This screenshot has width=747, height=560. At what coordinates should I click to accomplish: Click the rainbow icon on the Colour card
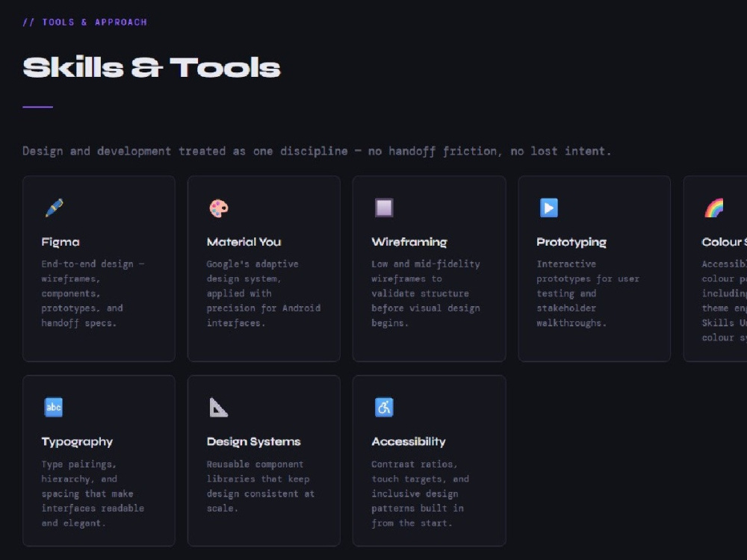coord(713,208)
